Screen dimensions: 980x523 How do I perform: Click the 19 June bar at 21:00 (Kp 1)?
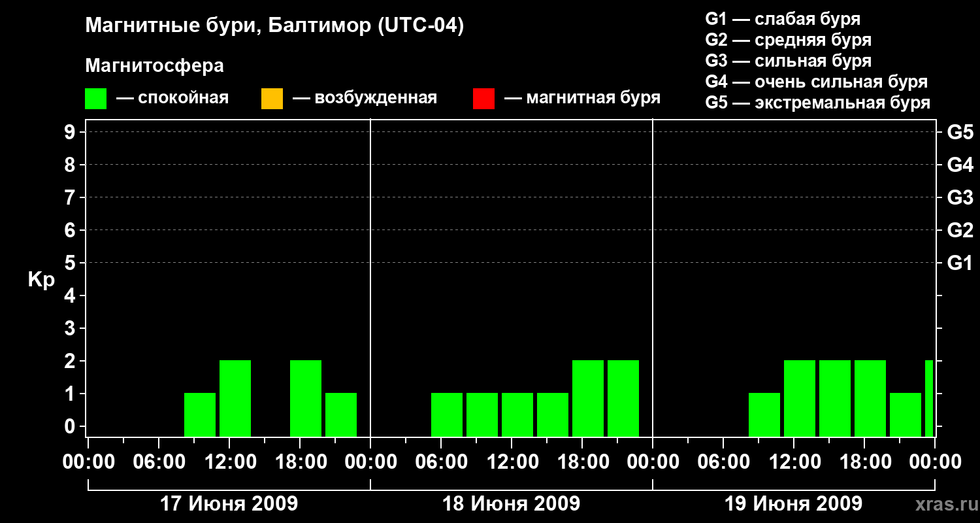(906, 414)
